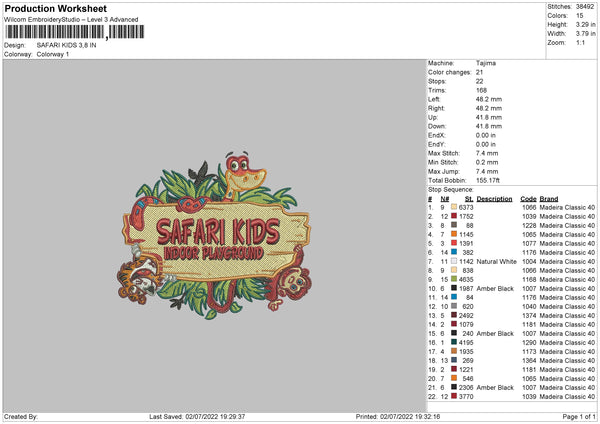The width and height of the screenshot is (600, 424).
Task: Click Amber Black description in row 21
Action: [495, 388]
